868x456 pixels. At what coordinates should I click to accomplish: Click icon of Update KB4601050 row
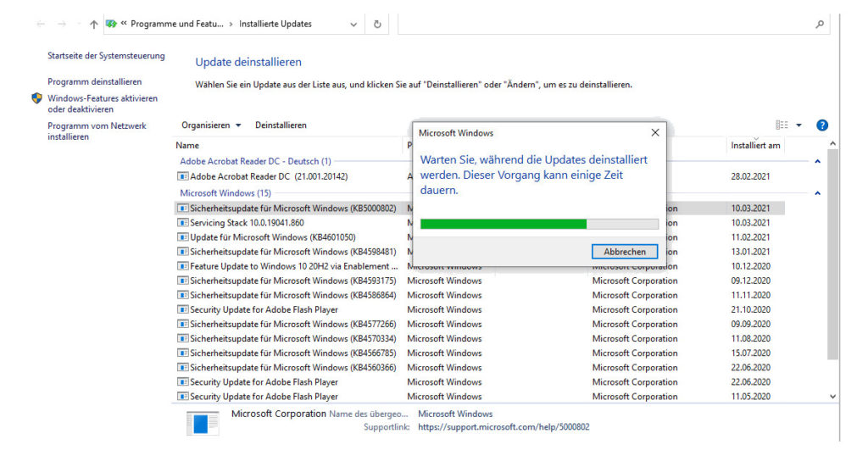click(x=183, y=237)
